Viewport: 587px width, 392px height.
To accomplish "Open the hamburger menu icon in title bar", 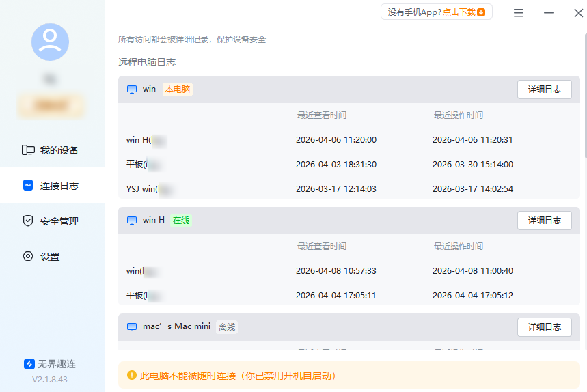I will 519,13.
